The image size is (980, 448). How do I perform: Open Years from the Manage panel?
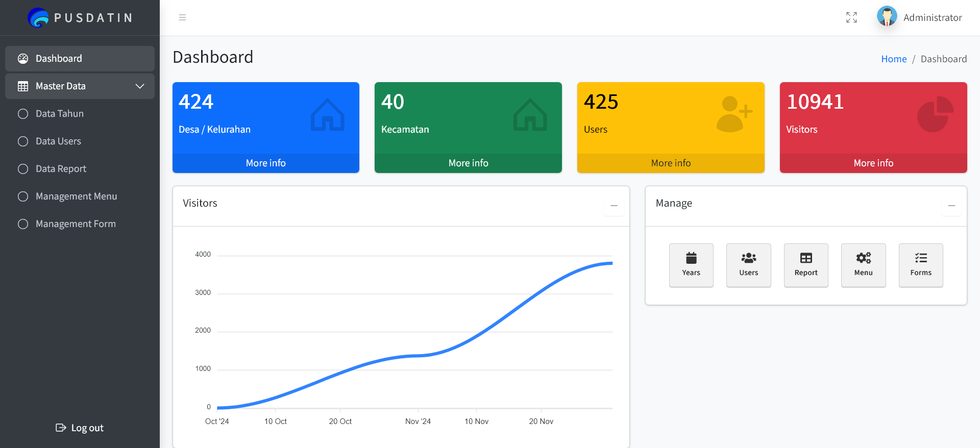click(691, 265)
